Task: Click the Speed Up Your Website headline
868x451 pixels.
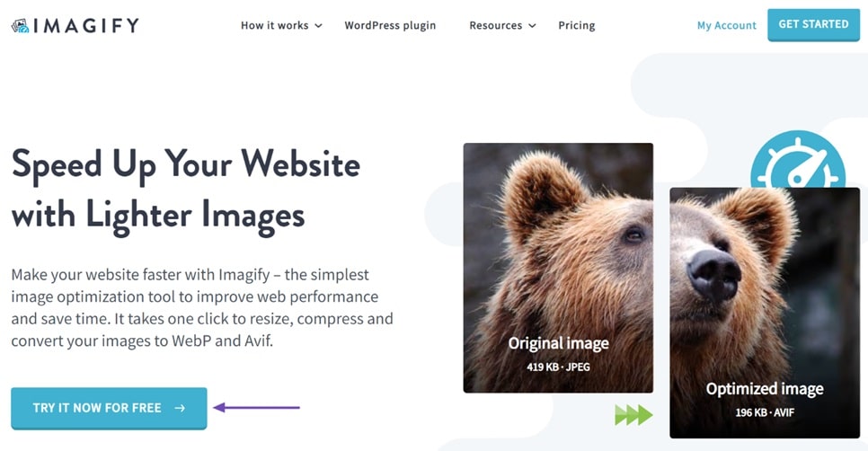Action: coord(185,190)
